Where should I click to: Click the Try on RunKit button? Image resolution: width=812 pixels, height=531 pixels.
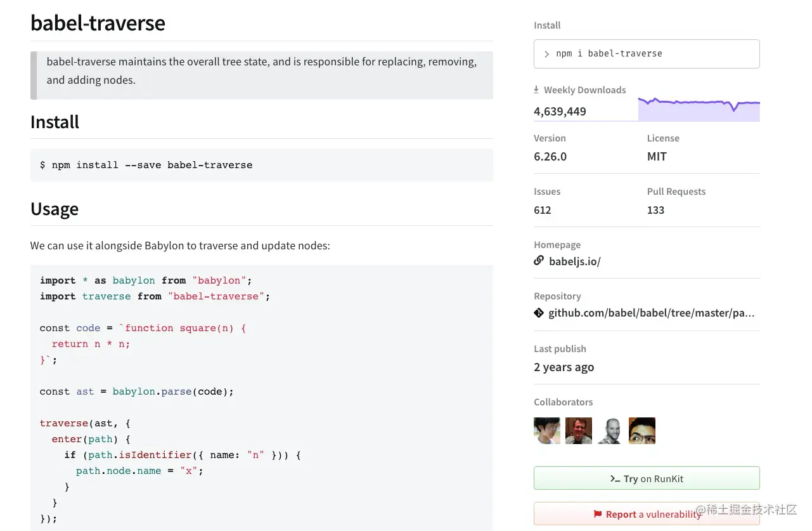(x=647, y=478)
